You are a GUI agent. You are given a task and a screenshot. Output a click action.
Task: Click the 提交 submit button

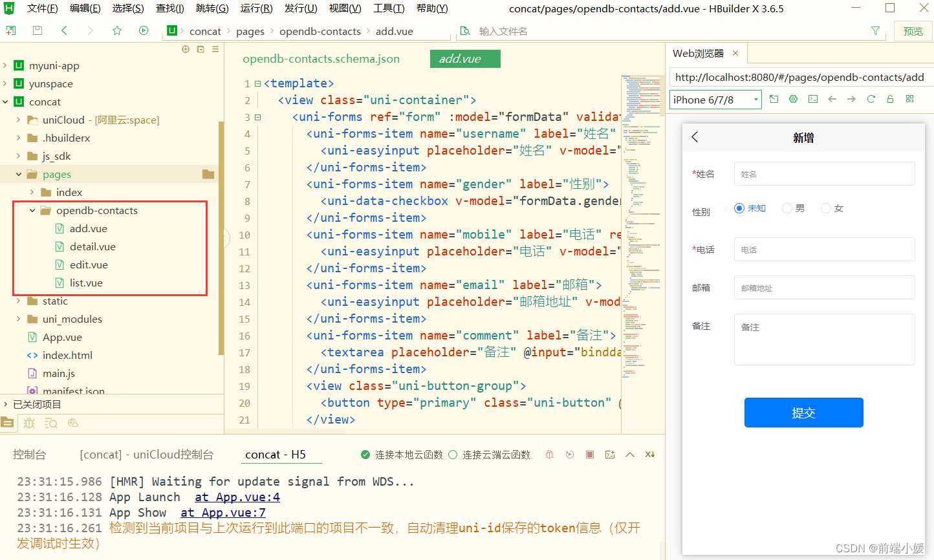point(803,413)
